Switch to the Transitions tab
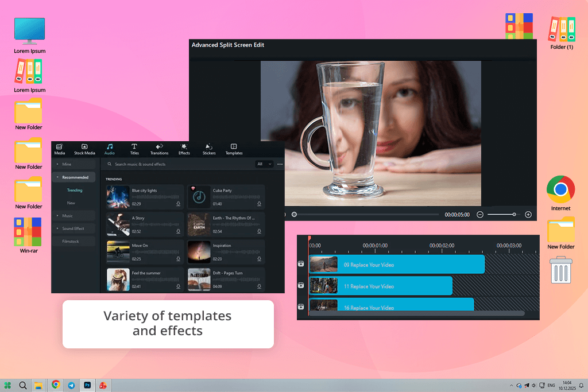Screen dimensions: 588x392 pyautogui.click(x=160, y=149)
